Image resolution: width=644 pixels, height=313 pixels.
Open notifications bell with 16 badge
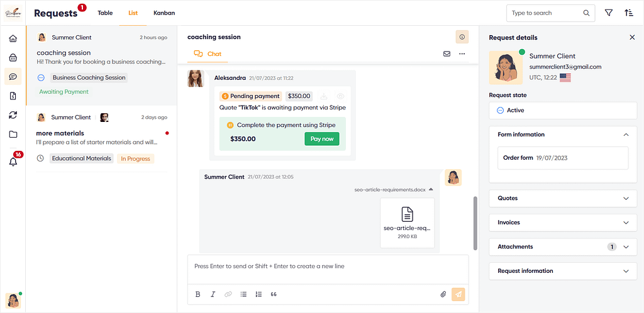point(14,160)
